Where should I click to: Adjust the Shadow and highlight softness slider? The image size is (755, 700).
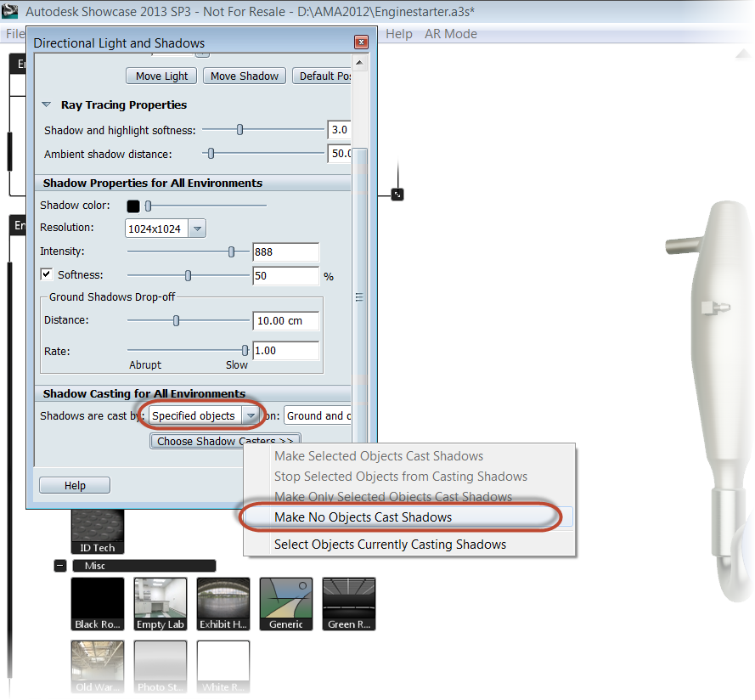239,130
